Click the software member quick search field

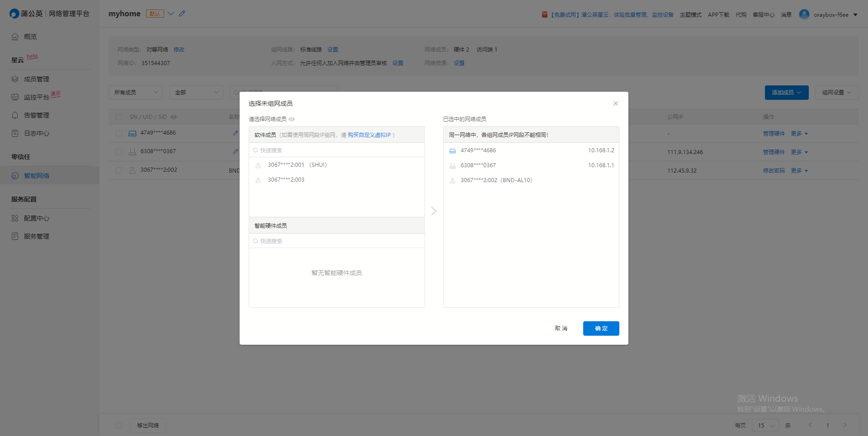(337, 150)
